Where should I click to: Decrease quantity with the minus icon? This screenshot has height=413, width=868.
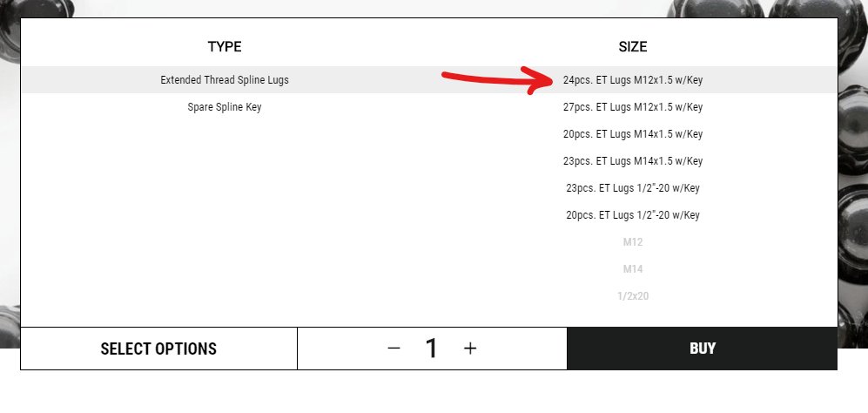[x=394, y=349]
